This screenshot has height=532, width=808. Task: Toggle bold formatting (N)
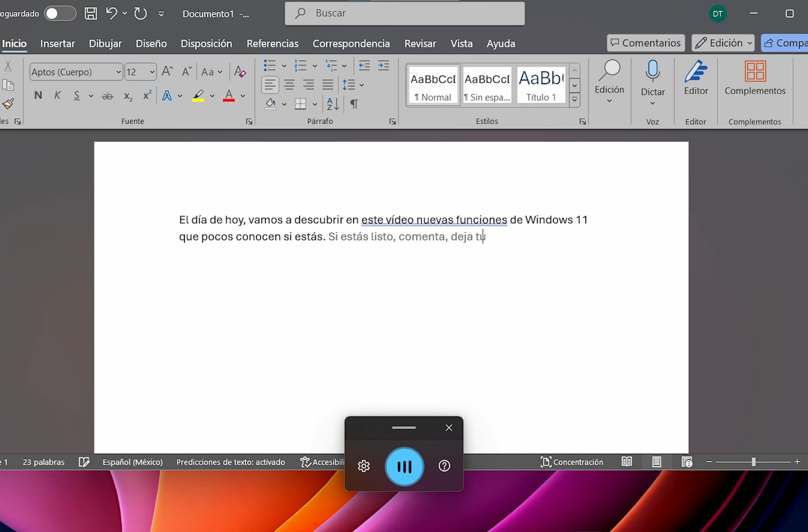pos(38,96)
